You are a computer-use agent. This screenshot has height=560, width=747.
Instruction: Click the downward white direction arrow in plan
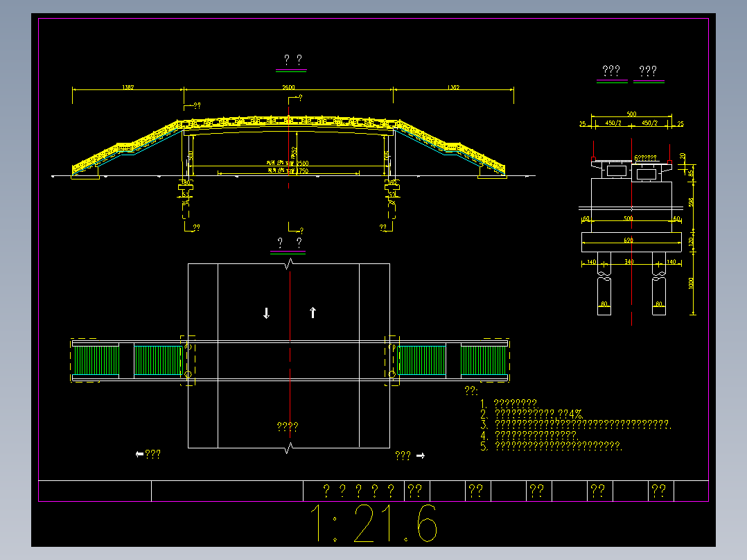pos(266,313)
